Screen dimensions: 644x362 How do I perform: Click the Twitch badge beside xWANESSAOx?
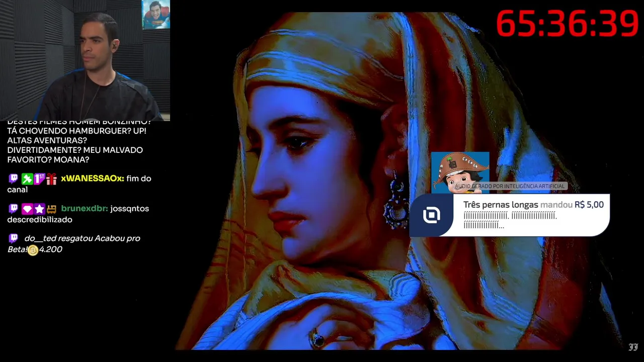point(14,178)
